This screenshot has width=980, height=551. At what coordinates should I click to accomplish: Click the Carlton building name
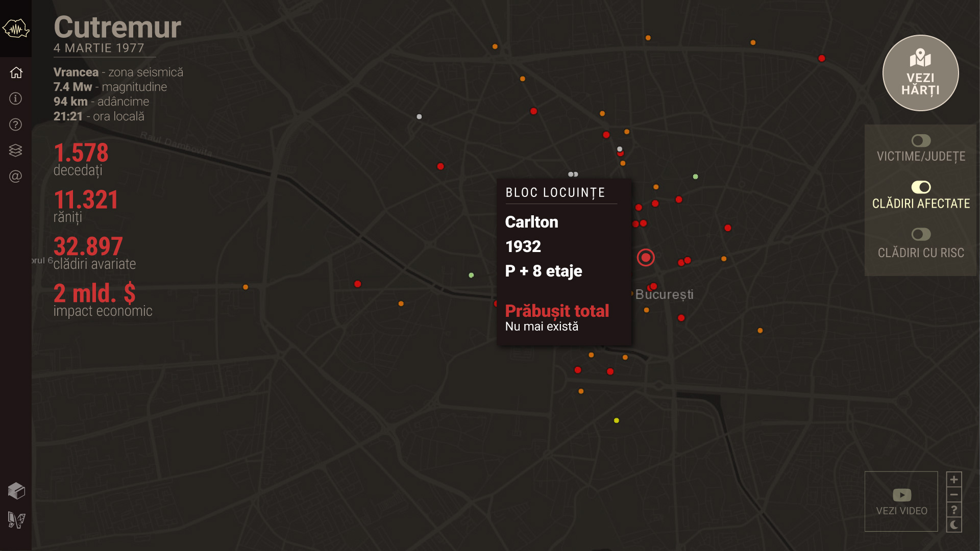pyautogui.click(x=531, y=222)
